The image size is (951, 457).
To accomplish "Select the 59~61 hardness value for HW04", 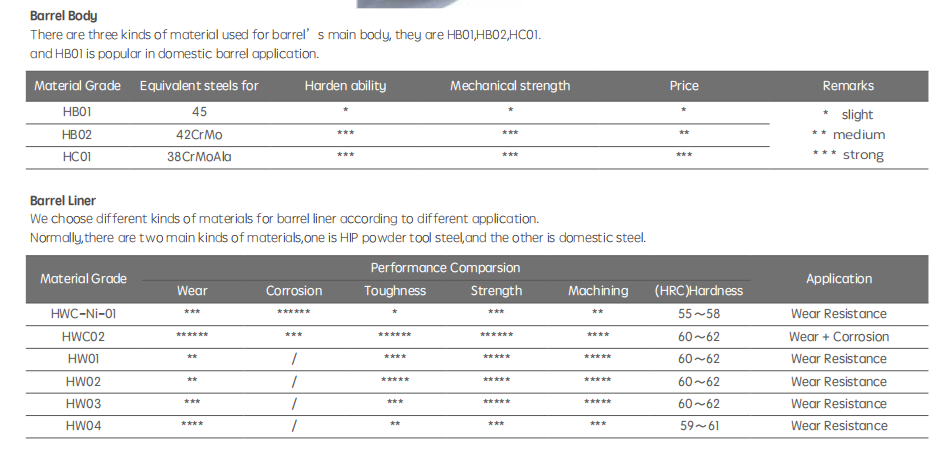I will coord(699,425).
